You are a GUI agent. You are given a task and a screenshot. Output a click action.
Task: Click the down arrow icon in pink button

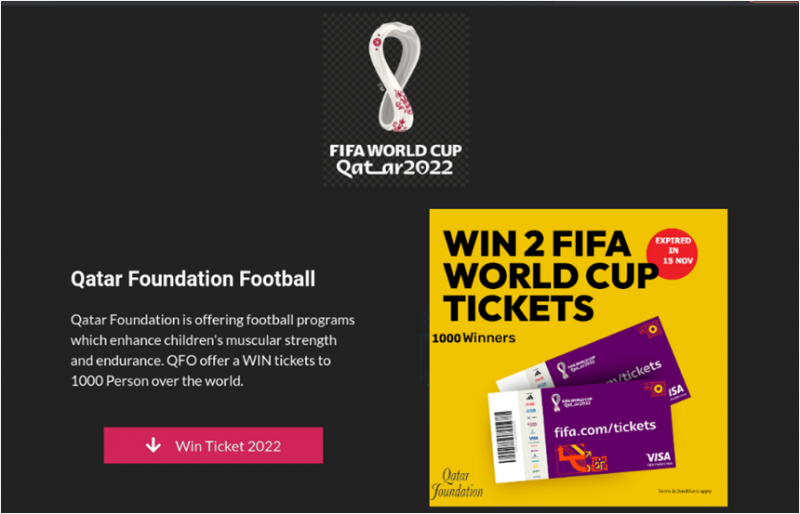point(153,445)
